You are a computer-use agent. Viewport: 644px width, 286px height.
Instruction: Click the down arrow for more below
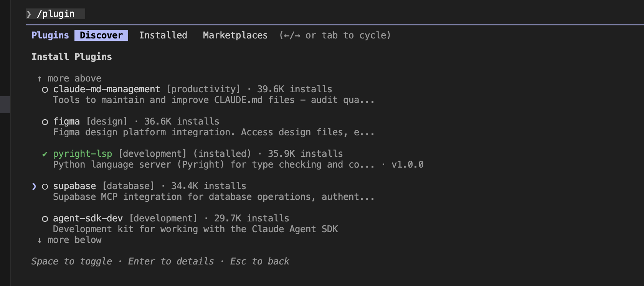click(40, 240)
